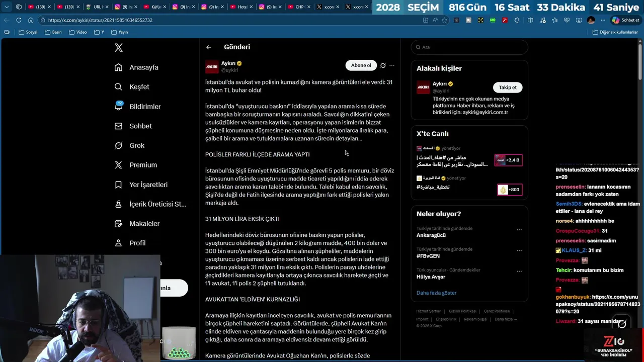Image resolution: width=644 pixels, height=362 pixels.
Task: Open Sohbet messages
Action: tap(133, 126)
